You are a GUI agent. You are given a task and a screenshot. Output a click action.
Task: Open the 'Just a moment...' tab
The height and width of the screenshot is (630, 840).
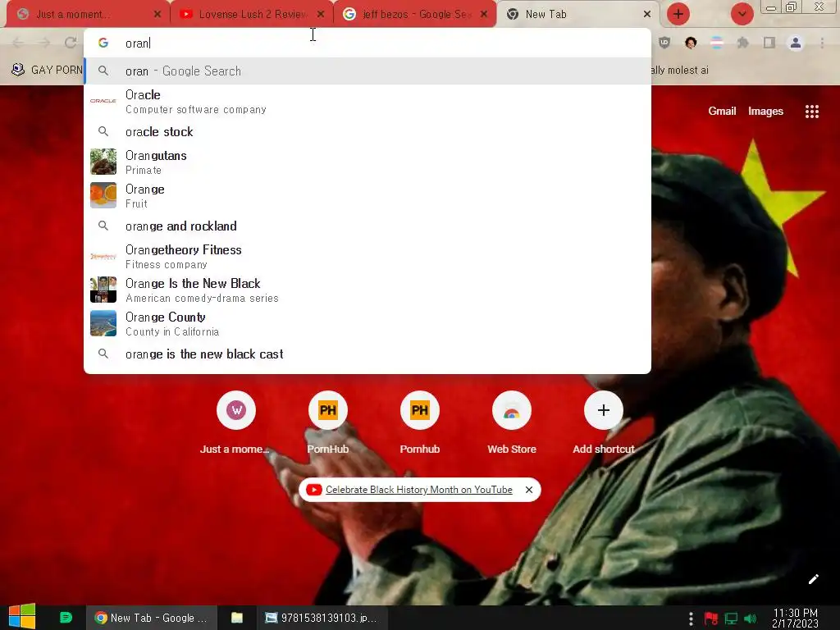coord(89,14)
